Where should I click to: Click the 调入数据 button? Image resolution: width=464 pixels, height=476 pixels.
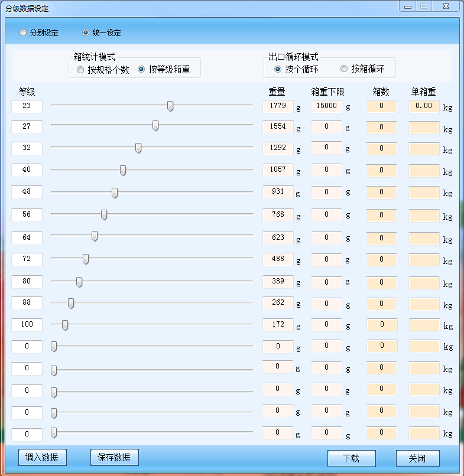pos(43,457)
